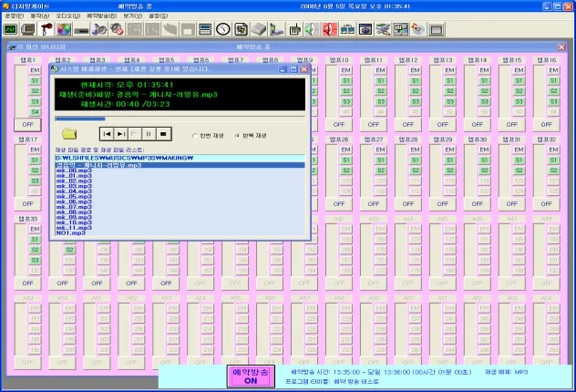Select mk_11.mp3 in the file list
This screenshot has width=576, height=392.
tap(74, 228)
